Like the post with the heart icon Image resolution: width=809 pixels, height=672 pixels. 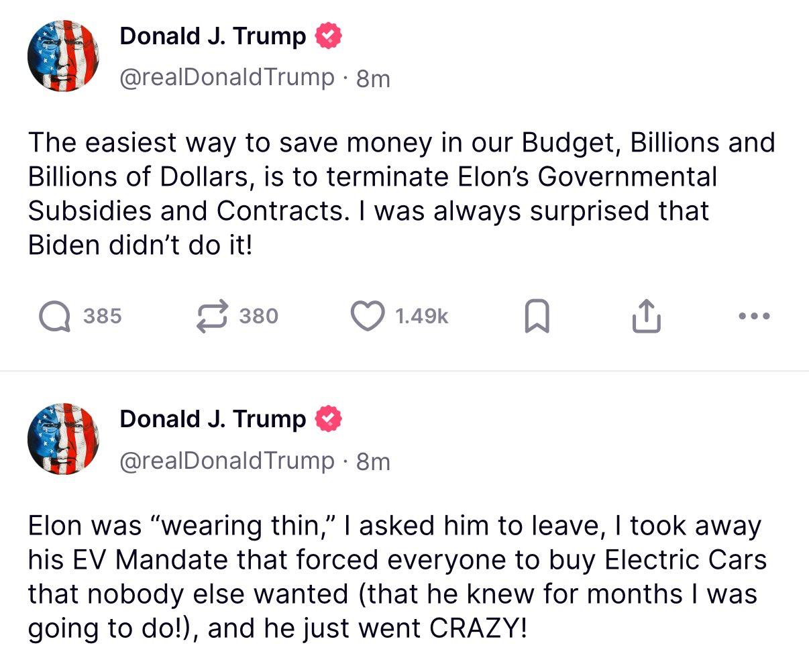click(367, 317)
